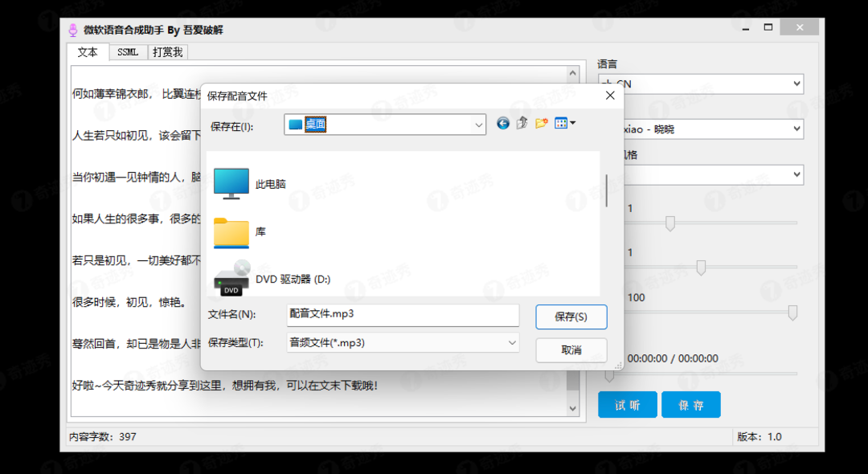Image resolution: width=868 pixels, height=474 pixels.
Task: Create a new folder icon in save dialog
Action: click(542, 124)
